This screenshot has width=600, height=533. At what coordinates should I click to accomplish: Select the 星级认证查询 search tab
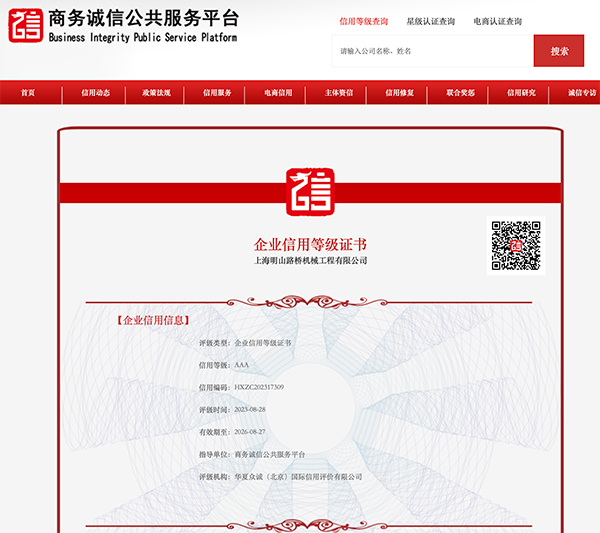(430, 21)
